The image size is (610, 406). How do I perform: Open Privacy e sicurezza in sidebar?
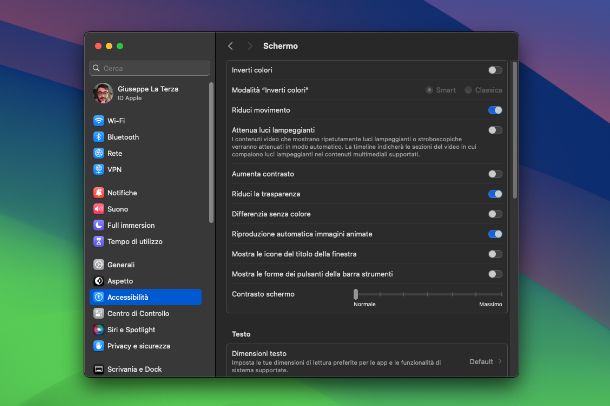pyautogui.click(x=146, y=346)
